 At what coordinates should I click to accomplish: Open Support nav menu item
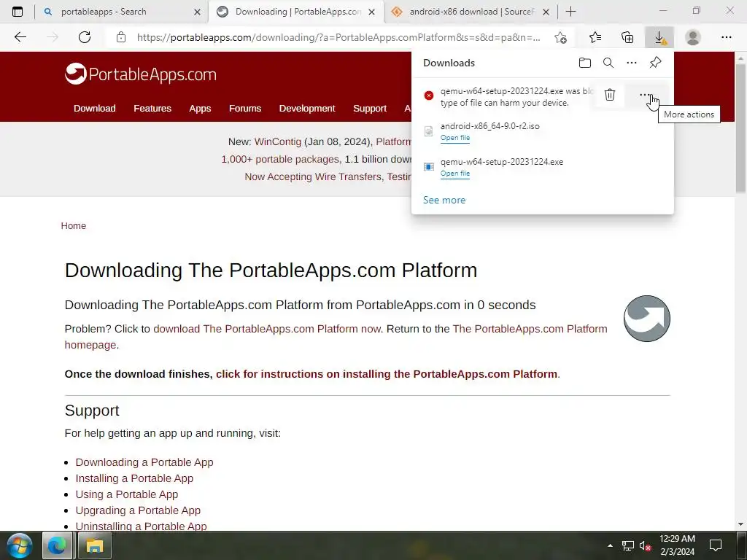click(x=370, y=109)
